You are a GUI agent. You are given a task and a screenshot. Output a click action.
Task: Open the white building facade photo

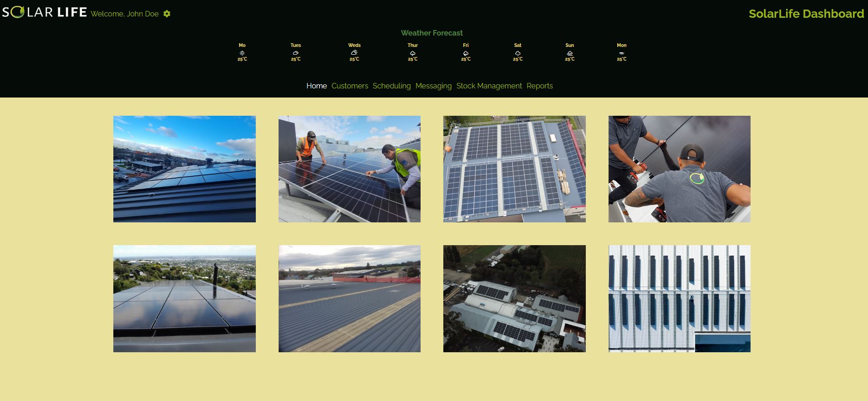[680, 298]
